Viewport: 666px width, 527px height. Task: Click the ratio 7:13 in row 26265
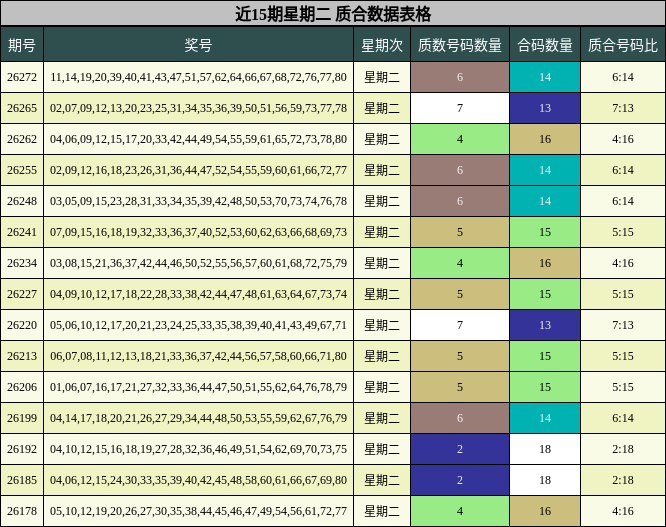(x=623, y=108)
